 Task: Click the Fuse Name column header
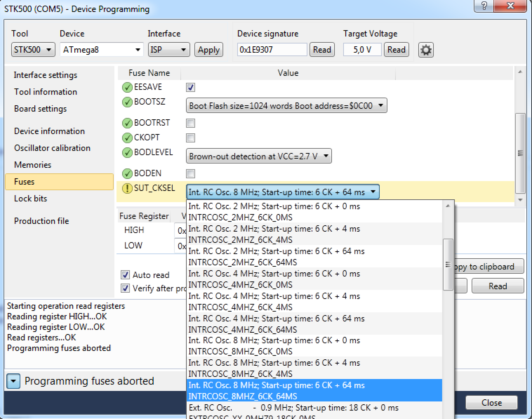tap(149, 73)
